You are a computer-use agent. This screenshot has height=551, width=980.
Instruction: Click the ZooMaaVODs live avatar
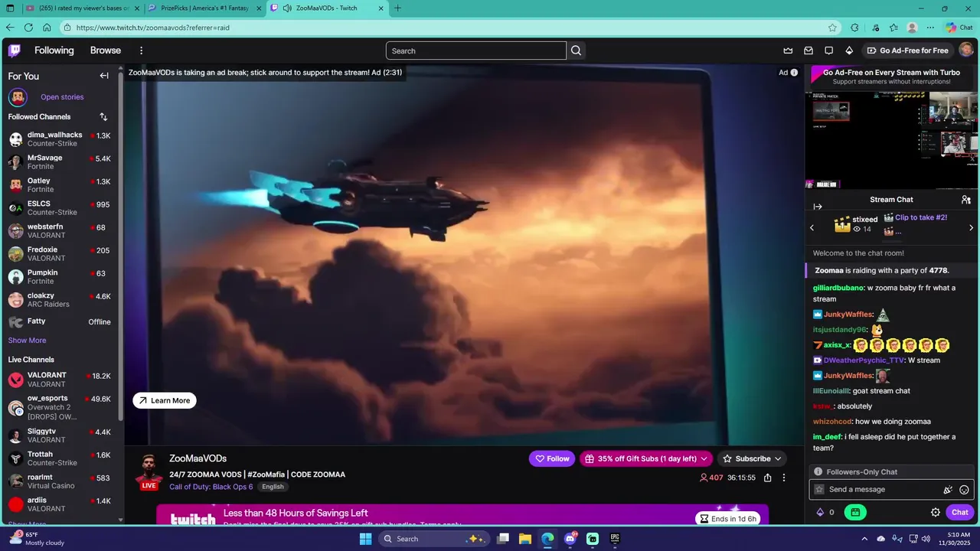pos(149,470)
